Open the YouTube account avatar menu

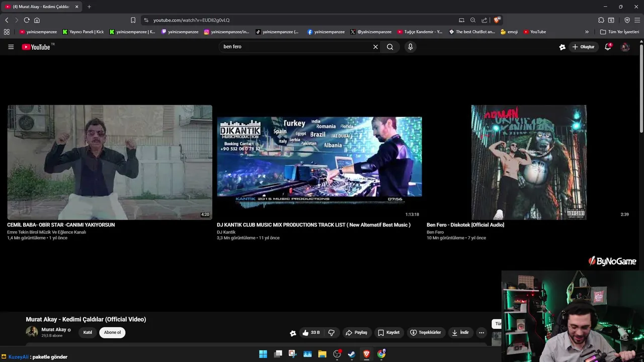point(625,47)
